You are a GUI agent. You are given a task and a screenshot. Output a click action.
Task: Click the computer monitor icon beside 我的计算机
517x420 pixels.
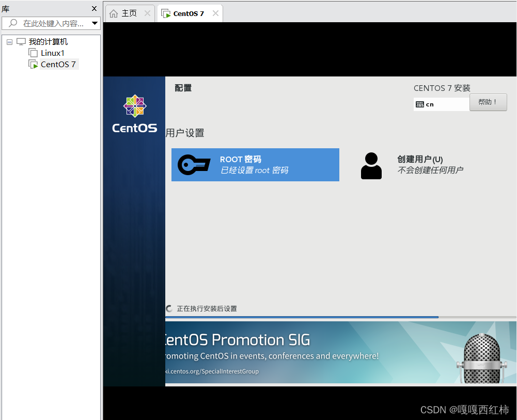pyautogui.click(x=21, y=41)
